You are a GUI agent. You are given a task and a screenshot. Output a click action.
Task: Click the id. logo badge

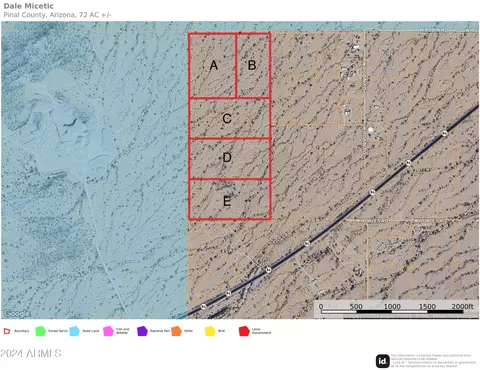point(383,361)
